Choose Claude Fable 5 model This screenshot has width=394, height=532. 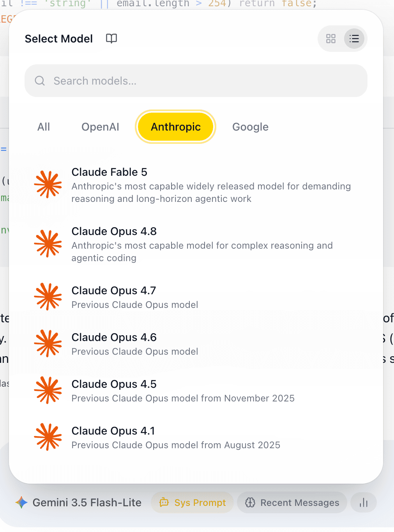click(196, 185)
